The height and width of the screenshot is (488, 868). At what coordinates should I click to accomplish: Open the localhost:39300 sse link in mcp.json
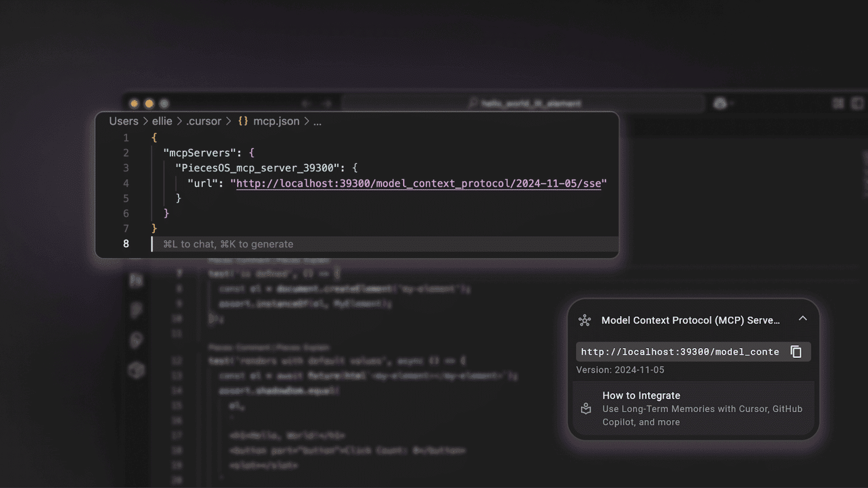(x=419, y=183)
